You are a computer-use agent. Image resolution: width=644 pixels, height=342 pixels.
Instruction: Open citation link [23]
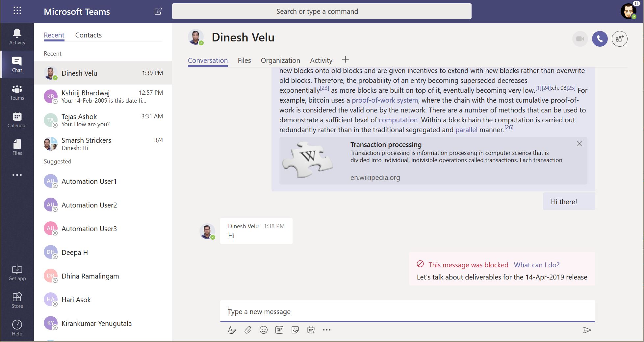324,88
